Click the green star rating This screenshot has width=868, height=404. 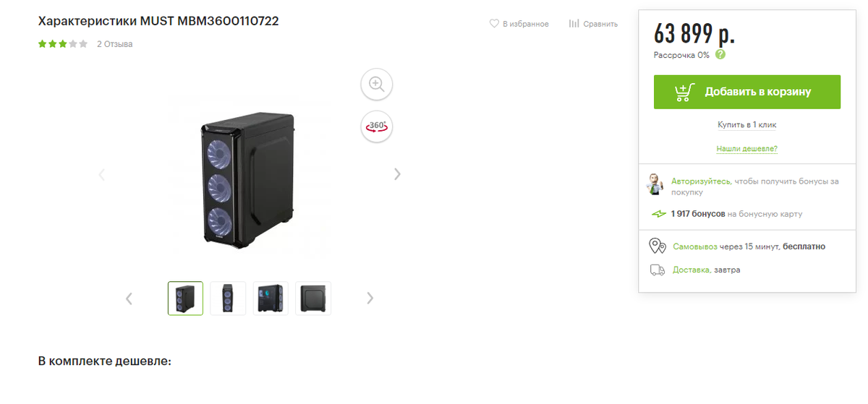(x=63, y=44)
